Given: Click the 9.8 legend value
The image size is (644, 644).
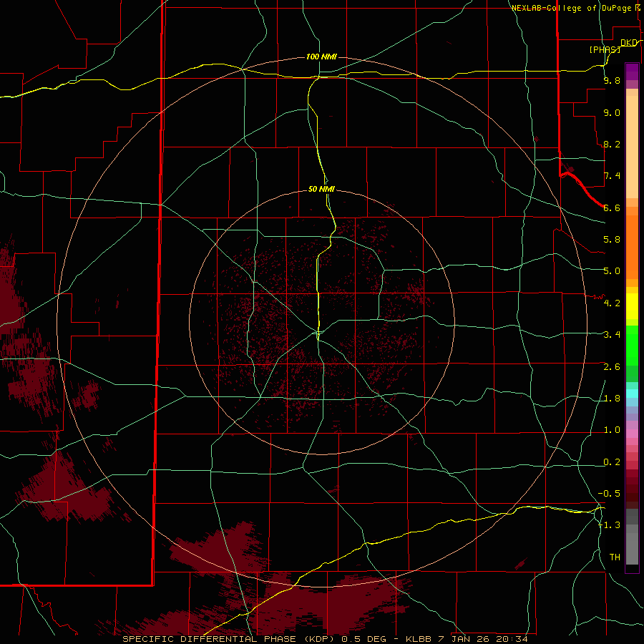Looking at the screenshot, I should click(x=612, y=80).
